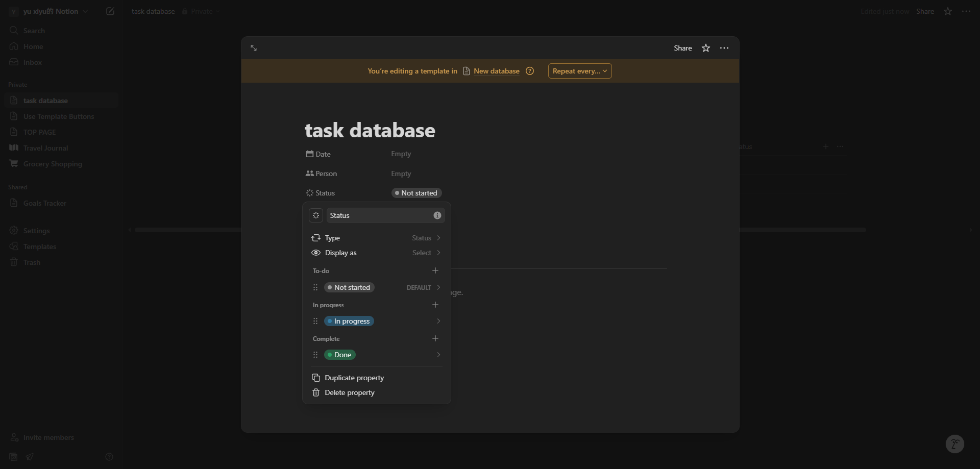Open Inbox in the sidebar
Screen dimensions: 980x469
60,62
